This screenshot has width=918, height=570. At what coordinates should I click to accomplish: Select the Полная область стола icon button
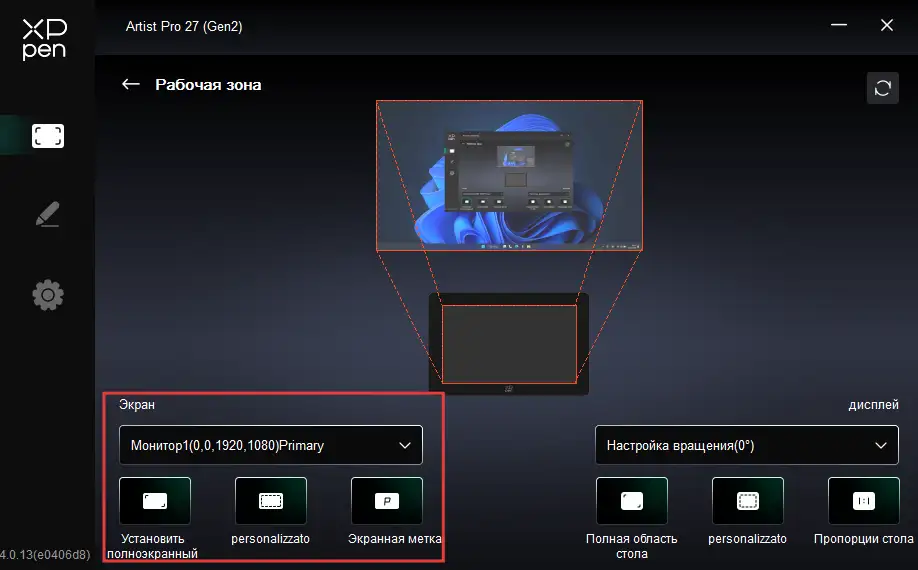pos(631,501)
